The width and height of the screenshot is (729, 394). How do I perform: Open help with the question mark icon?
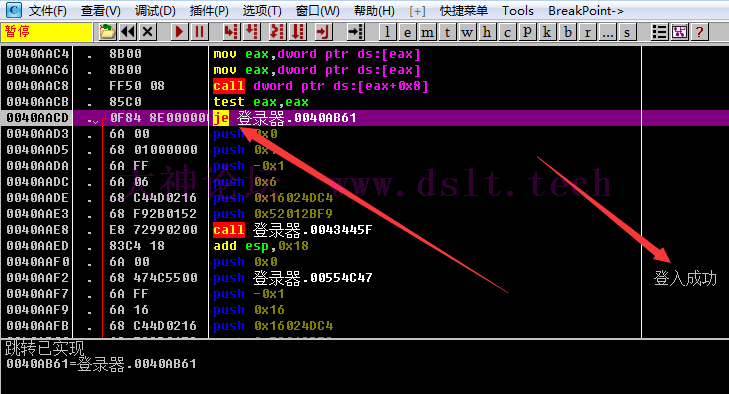pyautogui.click(x=700, y=32)
